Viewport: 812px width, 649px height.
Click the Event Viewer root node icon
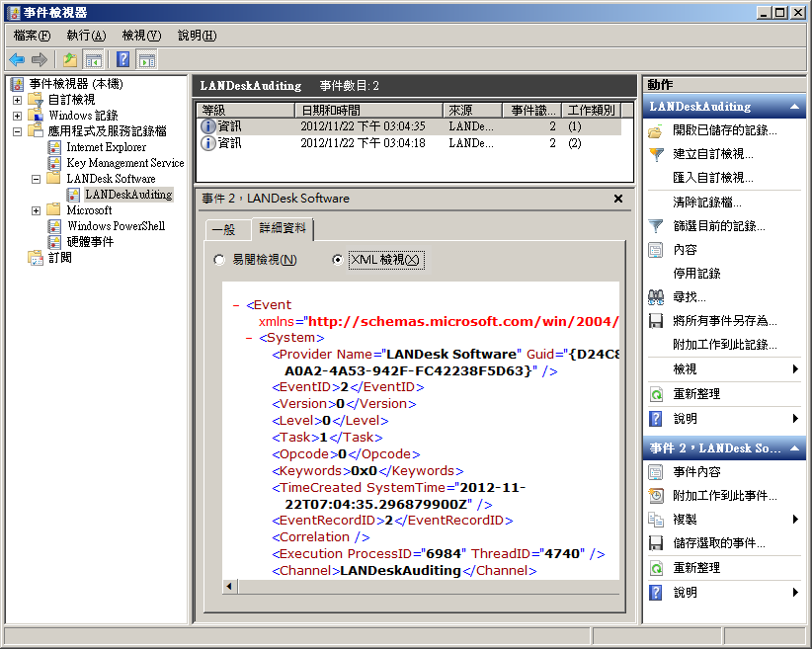17,84
